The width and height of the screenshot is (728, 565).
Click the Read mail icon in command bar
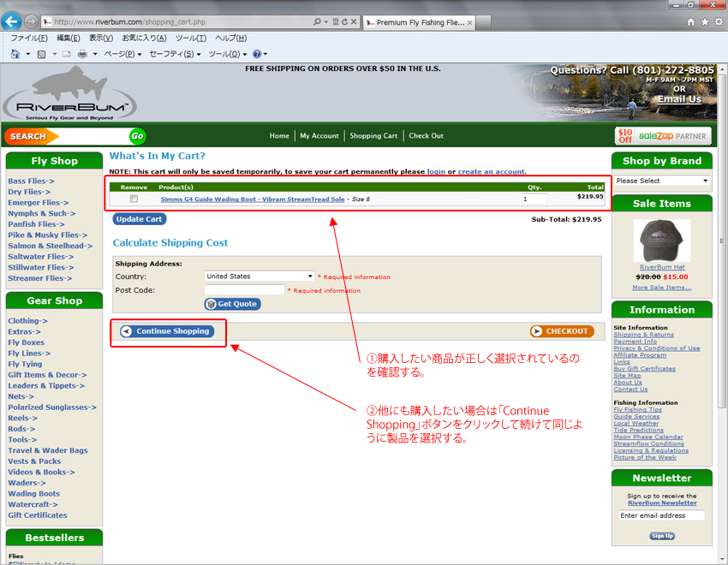[67, 54]
